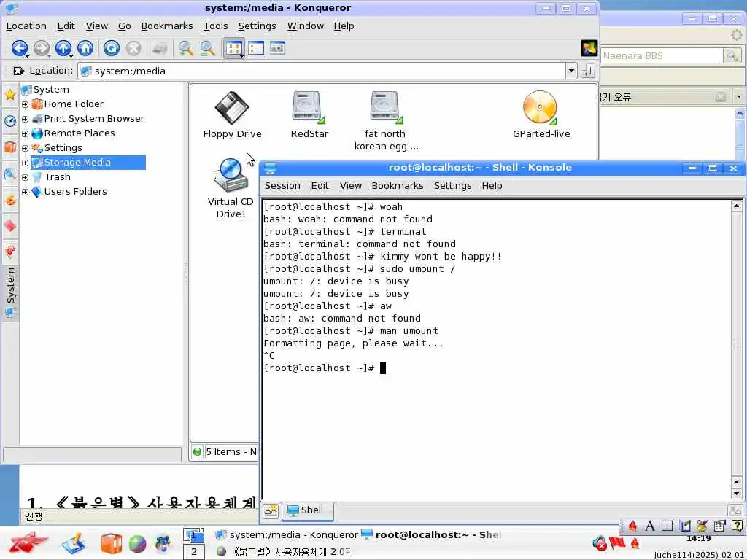The width and height of the screenshot is (747, 560).
Task: Expand the Settings tree node
Action: coord(26,148)
